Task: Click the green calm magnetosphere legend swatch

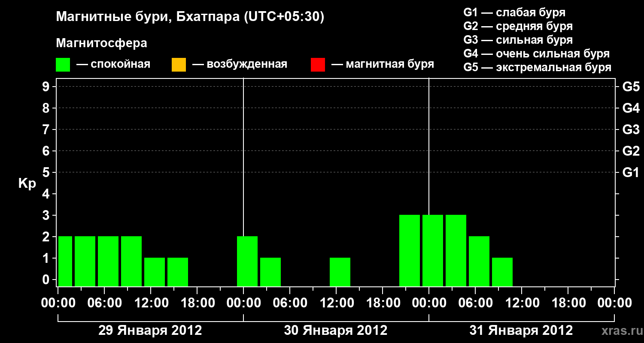Action: [63, 65]
